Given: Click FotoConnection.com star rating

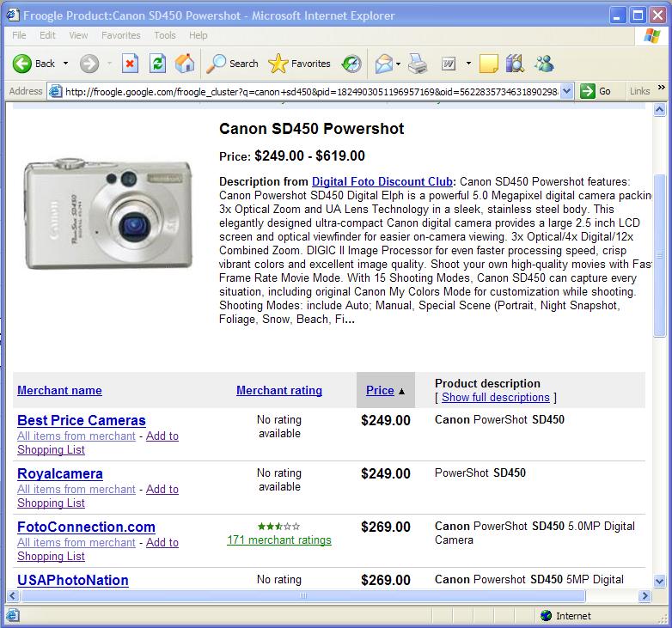Looking at the screenshot, I should click(x=278, y=526).
